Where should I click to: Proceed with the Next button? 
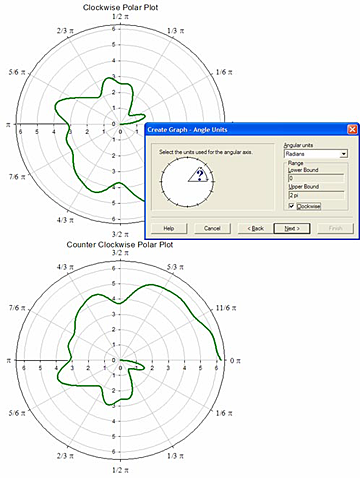point(292,228)
